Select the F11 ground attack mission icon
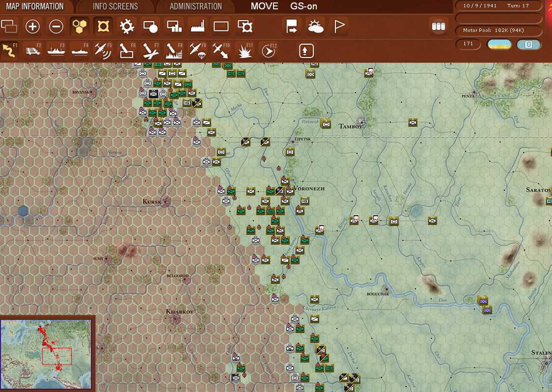552x392 pixels. tap(244, 51)
